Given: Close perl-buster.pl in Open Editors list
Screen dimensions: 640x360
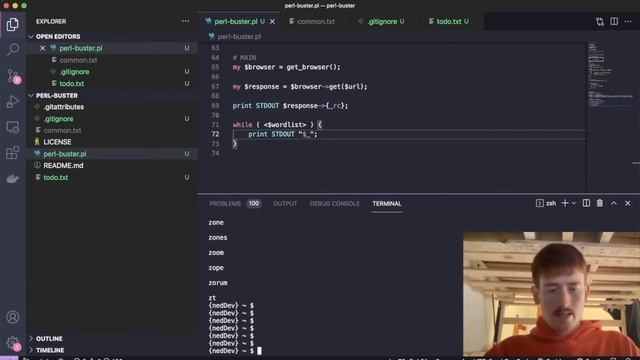Looking at the screenshot, I should tap(42, 48).
